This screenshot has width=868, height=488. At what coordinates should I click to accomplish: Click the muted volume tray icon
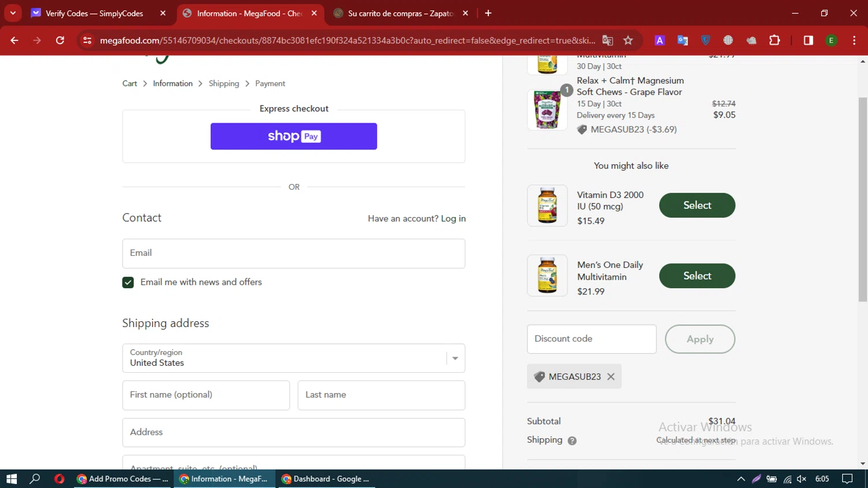coord(801,479)
